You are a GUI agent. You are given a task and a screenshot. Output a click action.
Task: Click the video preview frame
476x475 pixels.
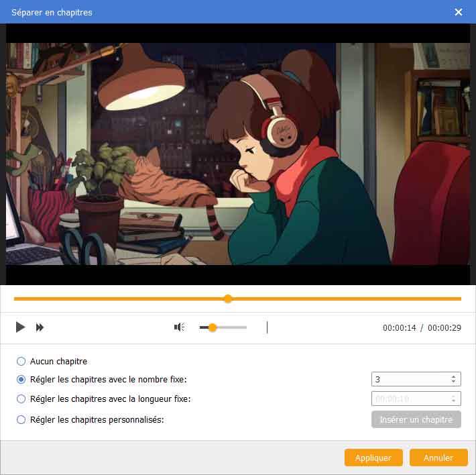[x=238, y=154]
